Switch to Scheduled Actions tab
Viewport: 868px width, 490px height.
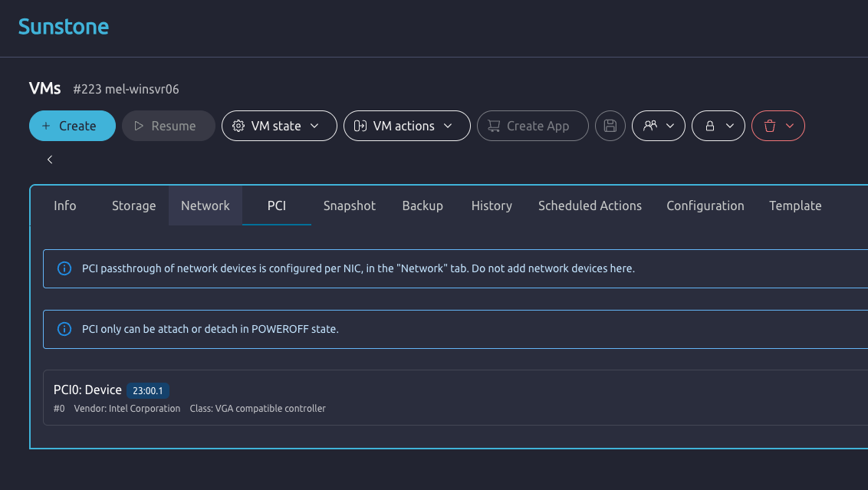pyautogui.click(x=590, y=206)
